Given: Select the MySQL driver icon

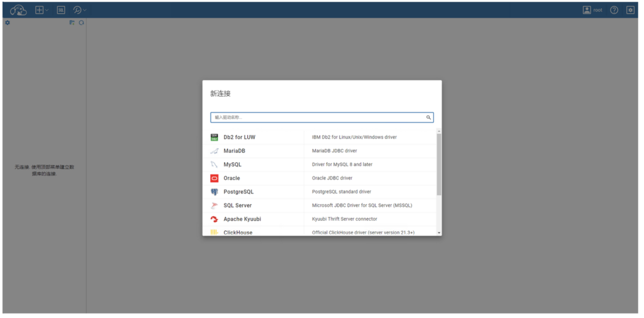Looking at the screenshot, I should point(214,165).
